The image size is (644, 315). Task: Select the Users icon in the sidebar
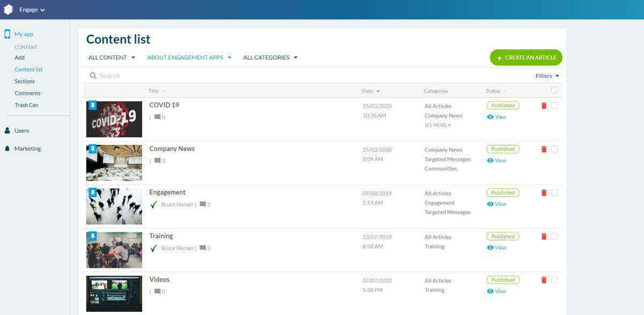[8, 130]
